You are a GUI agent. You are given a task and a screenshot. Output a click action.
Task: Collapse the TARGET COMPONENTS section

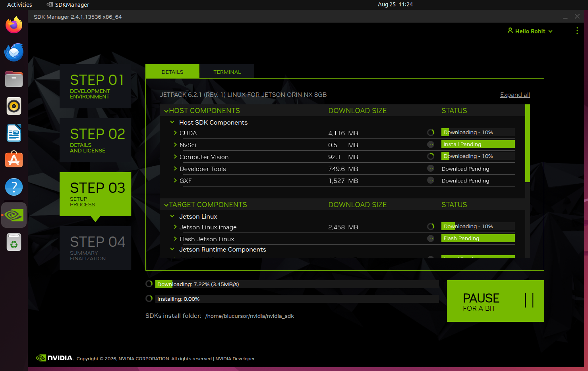pos(166,205)
